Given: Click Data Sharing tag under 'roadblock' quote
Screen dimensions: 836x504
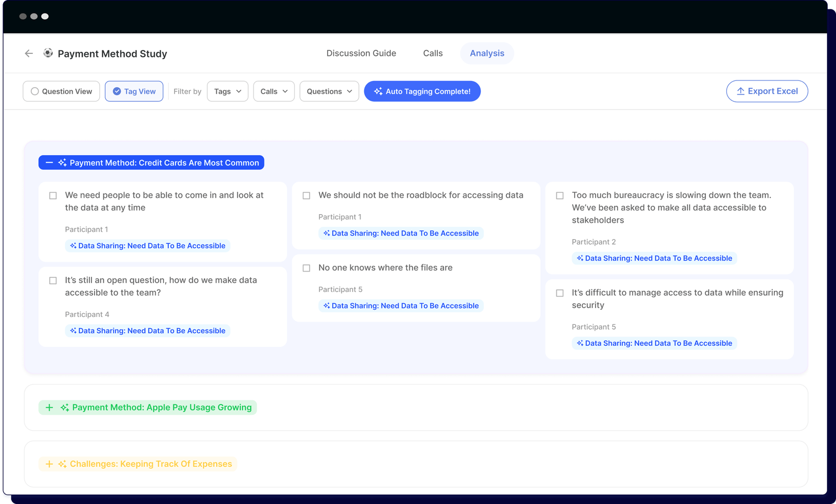Looking at the screenshot, I should click(401, 233).
